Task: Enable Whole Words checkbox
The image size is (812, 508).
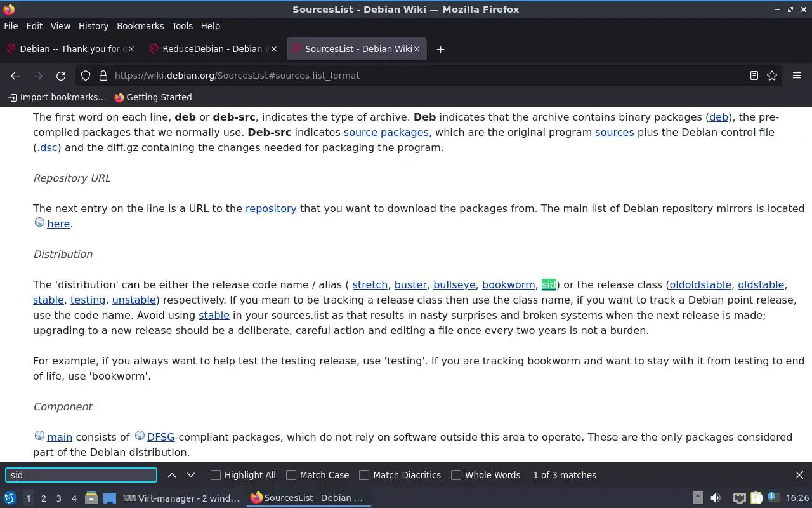Action: pyautogui.click(x=456, y=475)
